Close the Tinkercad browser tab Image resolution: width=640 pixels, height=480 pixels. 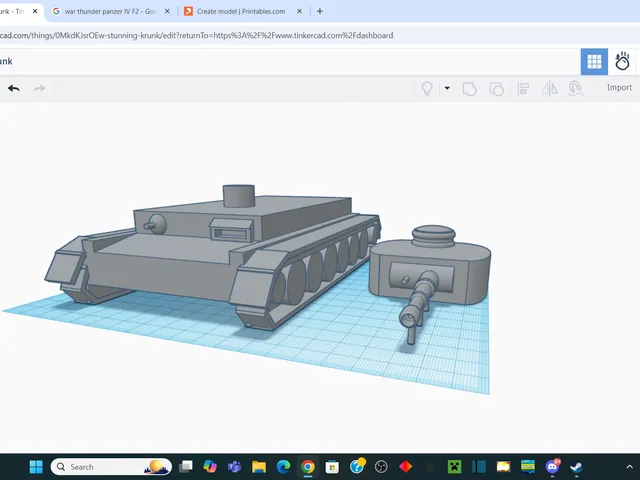(35, 11)
